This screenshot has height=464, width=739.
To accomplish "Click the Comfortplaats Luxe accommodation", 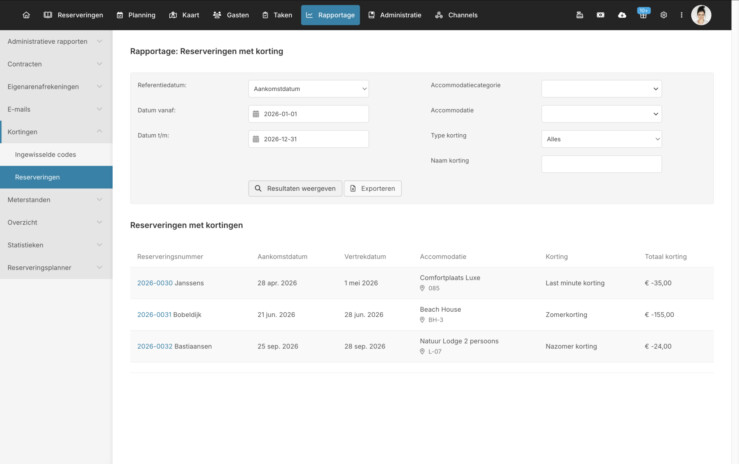I will click(450, 278).
